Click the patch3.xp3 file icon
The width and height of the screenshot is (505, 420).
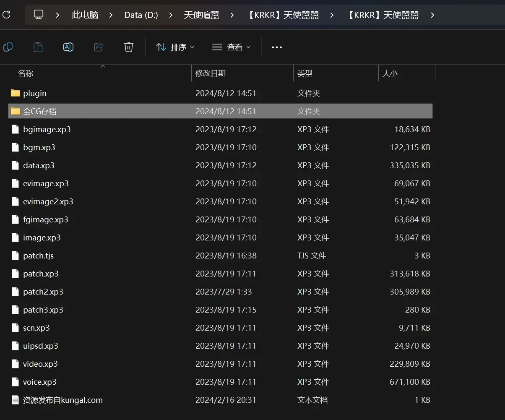(x=16, y=310)
